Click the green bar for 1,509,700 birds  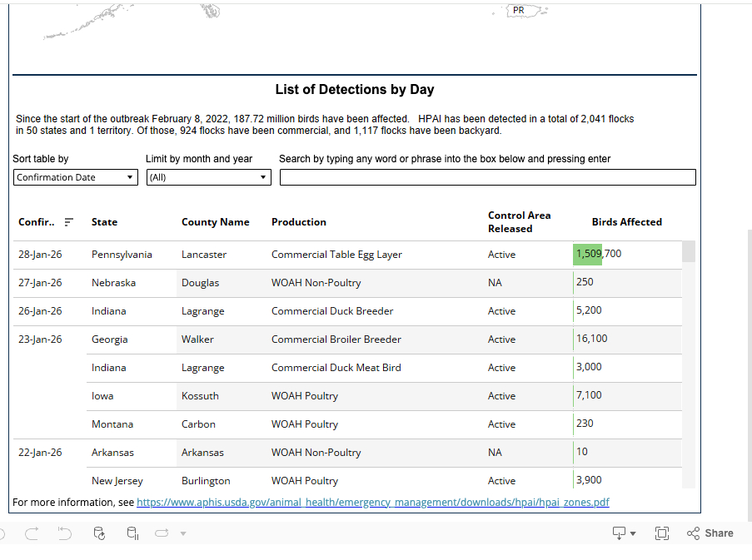coord(587,255)
